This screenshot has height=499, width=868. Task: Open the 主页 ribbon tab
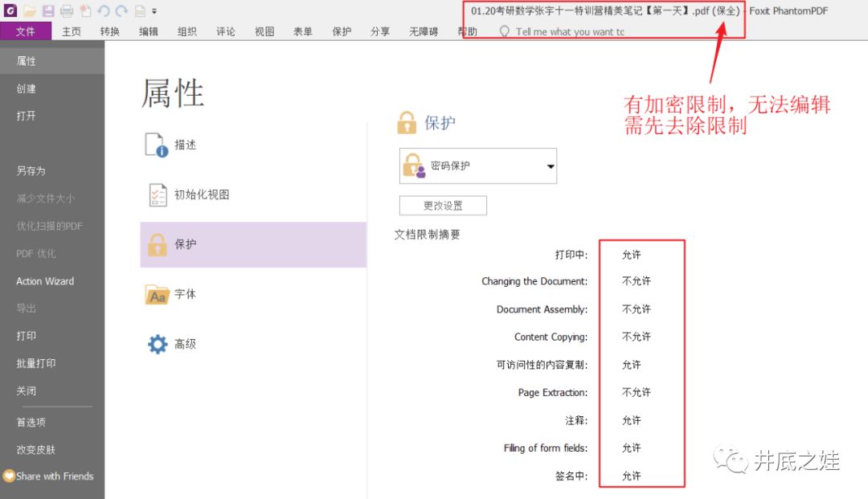pyautogui.click(x=72, y=31)
